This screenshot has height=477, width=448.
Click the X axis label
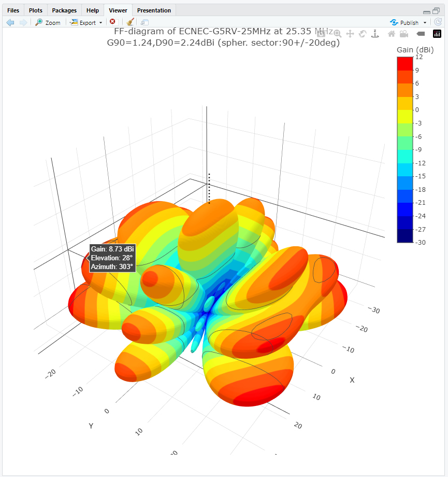coord(352,380)
